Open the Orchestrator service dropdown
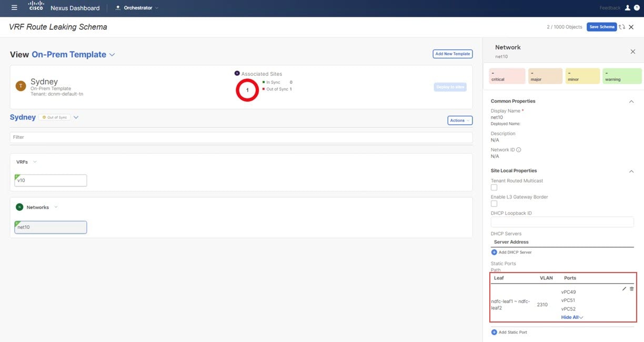The width and height of the screenshot is (644, 342). 137,8
